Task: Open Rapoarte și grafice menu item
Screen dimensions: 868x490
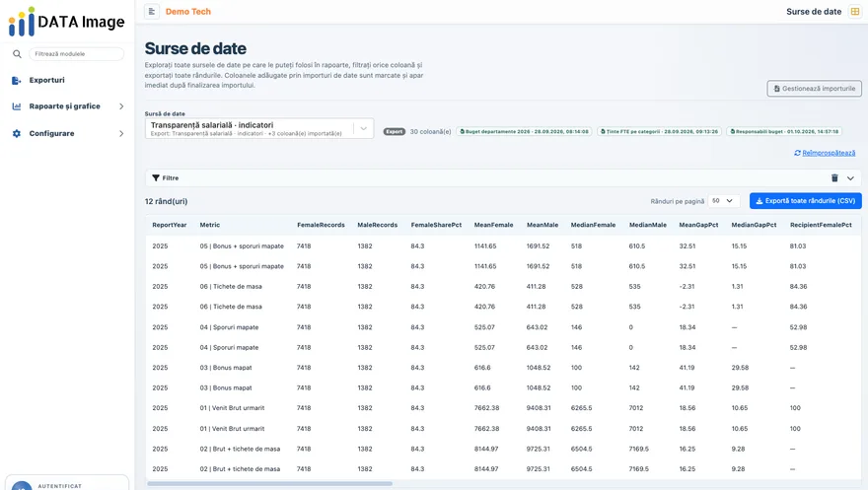Action: [65, 106]
